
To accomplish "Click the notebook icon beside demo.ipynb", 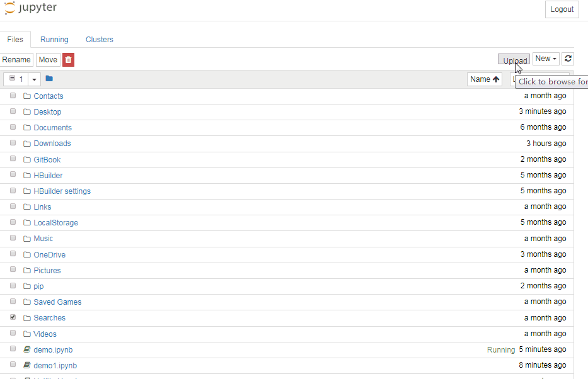I will point(26,349).
